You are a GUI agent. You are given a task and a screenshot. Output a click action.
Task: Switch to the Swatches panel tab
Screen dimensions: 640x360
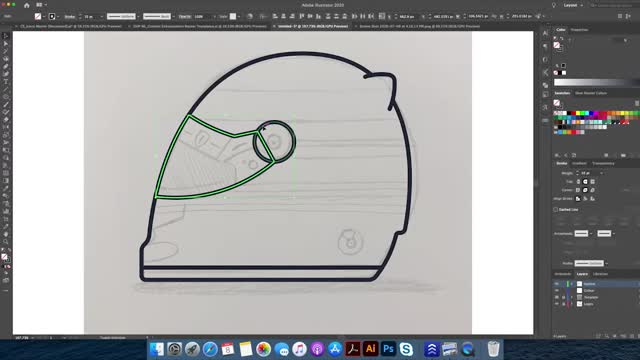tap(562, 93)
